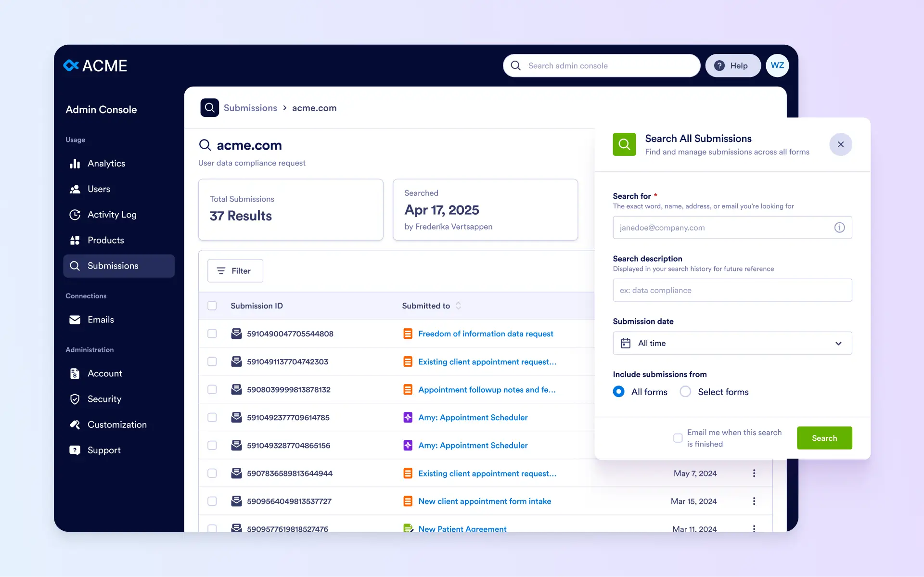Click the Security shield icon

point(75,399)
